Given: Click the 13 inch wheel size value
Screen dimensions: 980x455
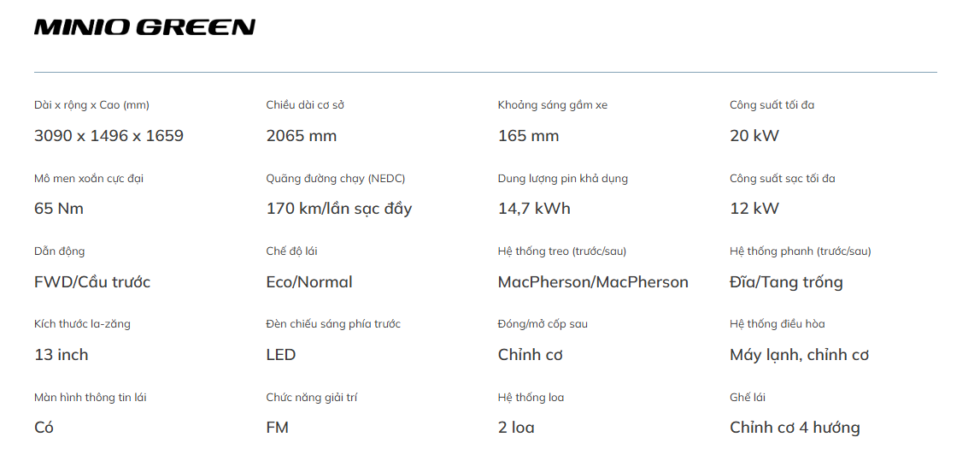Looking at the screenshot, I should click(62, 355).
